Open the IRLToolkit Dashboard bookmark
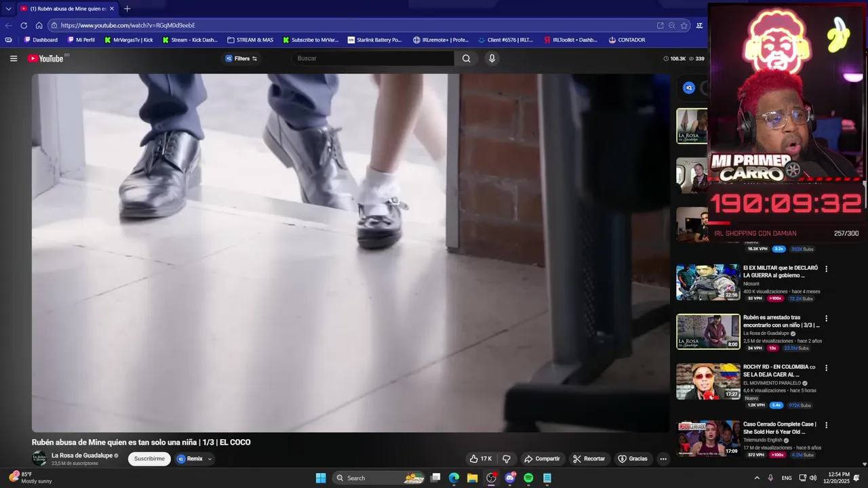This screenshot has width=868, height=488. tap(570, 40)
